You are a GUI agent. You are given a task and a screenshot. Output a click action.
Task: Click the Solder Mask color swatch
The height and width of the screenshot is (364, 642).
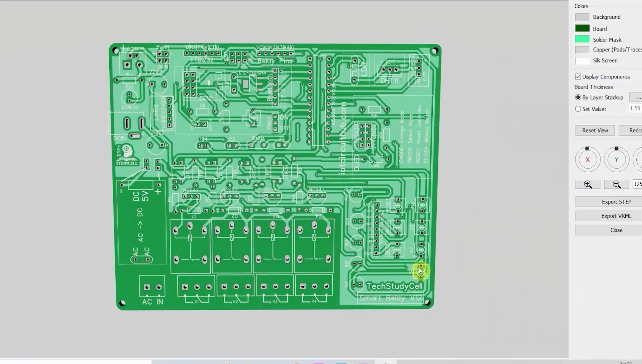tap(581, 39)
